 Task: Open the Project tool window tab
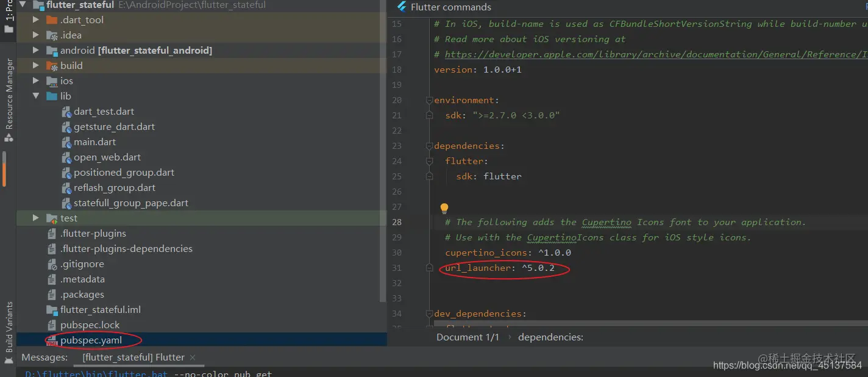9,17
